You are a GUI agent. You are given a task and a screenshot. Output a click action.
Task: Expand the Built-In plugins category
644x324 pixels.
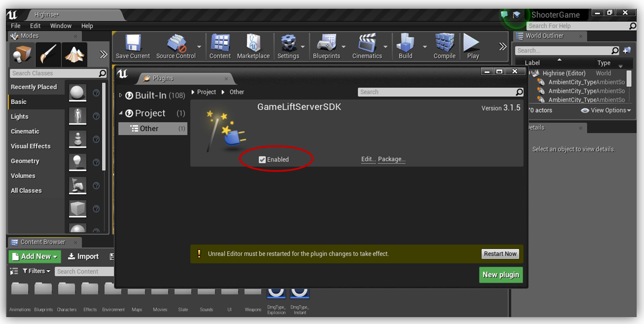click(121, 95)
